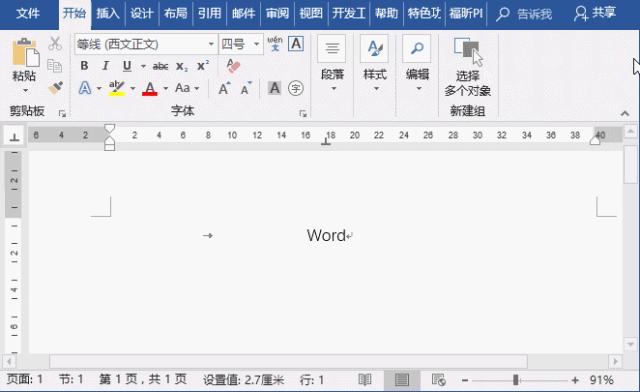The width and height of the screenshot is (640, 392).
Task: Open the font size 四号 dropdown
Action: click(x=257, y=44)
